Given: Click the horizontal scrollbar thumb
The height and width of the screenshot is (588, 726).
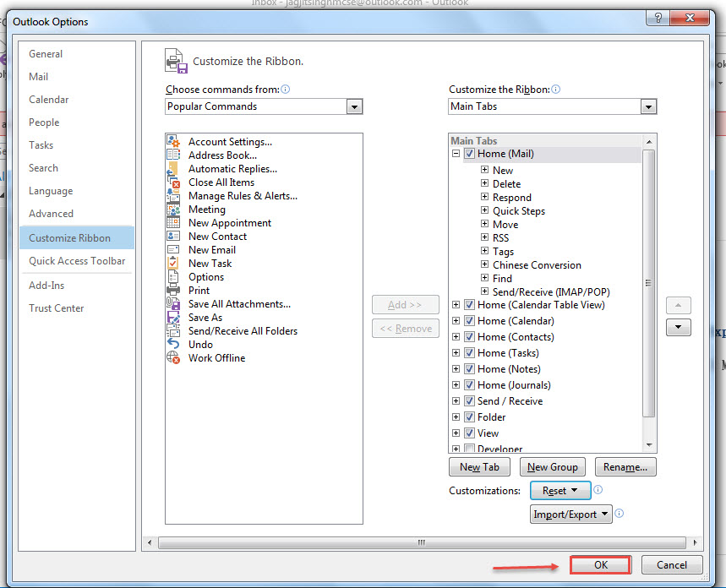Looking at the screenshot, I should [422, 542].
